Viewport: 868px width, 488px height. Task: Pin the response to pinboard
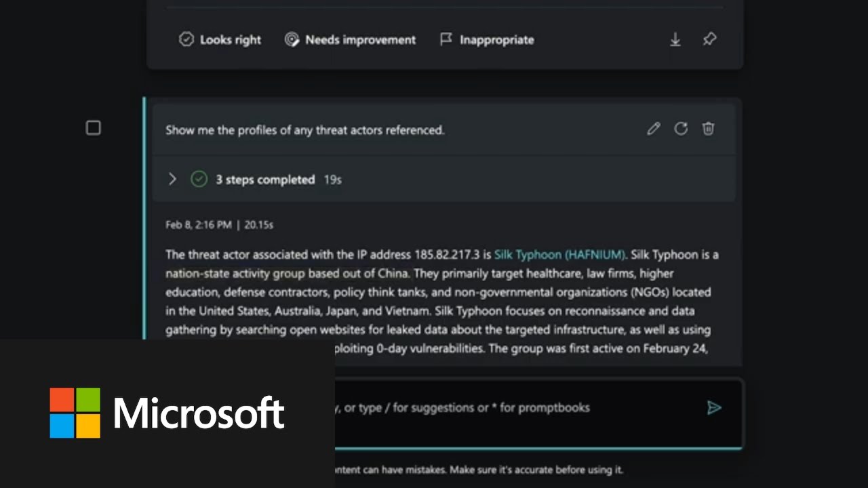click(x=709, y=40)
